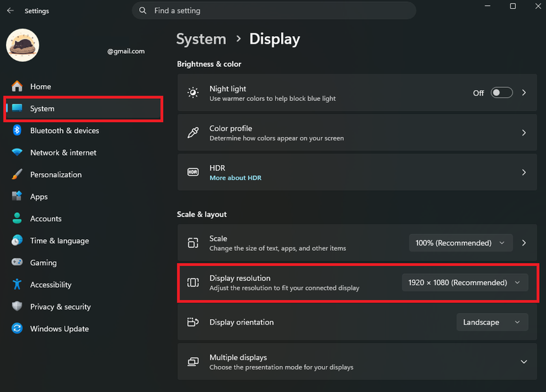Click the Apps icon in sidebar
The height and width of the screenshot is (392, 546).
(x=16, y=196)
